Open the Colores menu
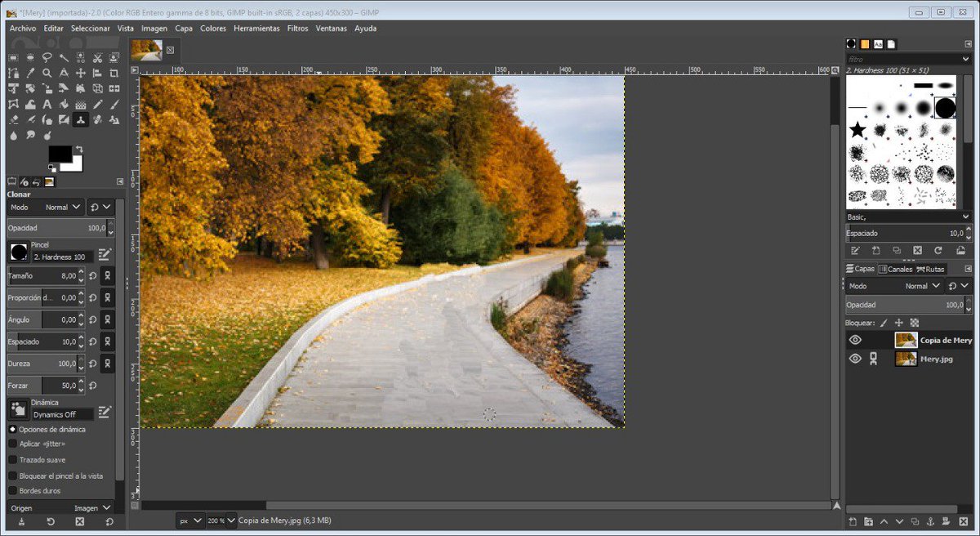This screenshot has height=536, width=980. tap(213, 28)
